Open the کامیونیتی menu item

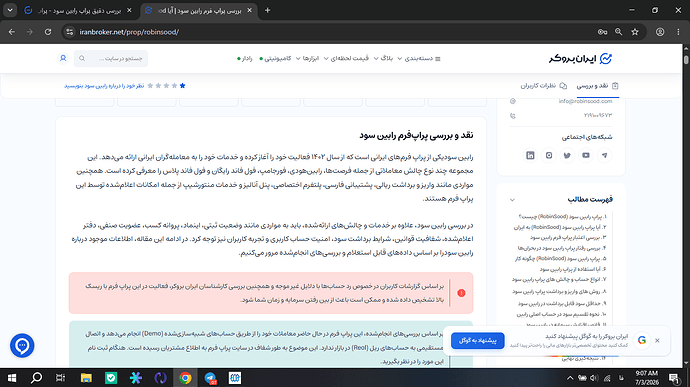point(275,59)
